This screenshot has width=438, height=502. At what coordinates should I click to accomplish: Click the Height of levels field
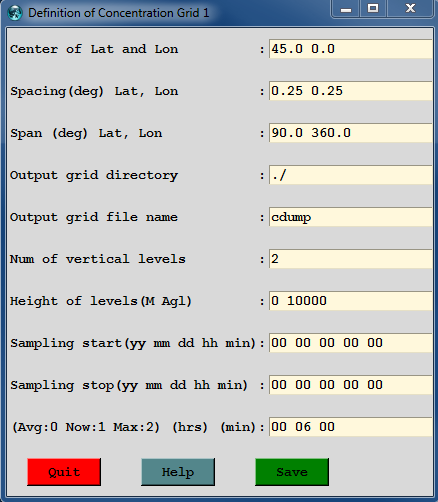pos(351,301)
